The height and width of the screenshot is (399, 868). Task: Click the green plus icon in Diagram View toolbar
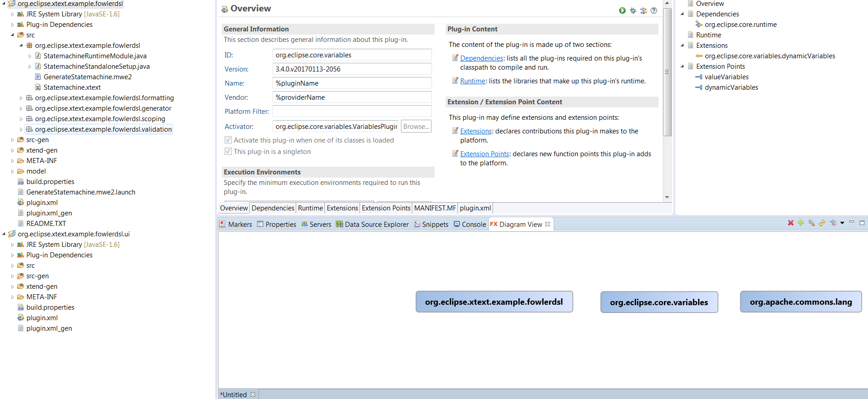pos(801,223)
